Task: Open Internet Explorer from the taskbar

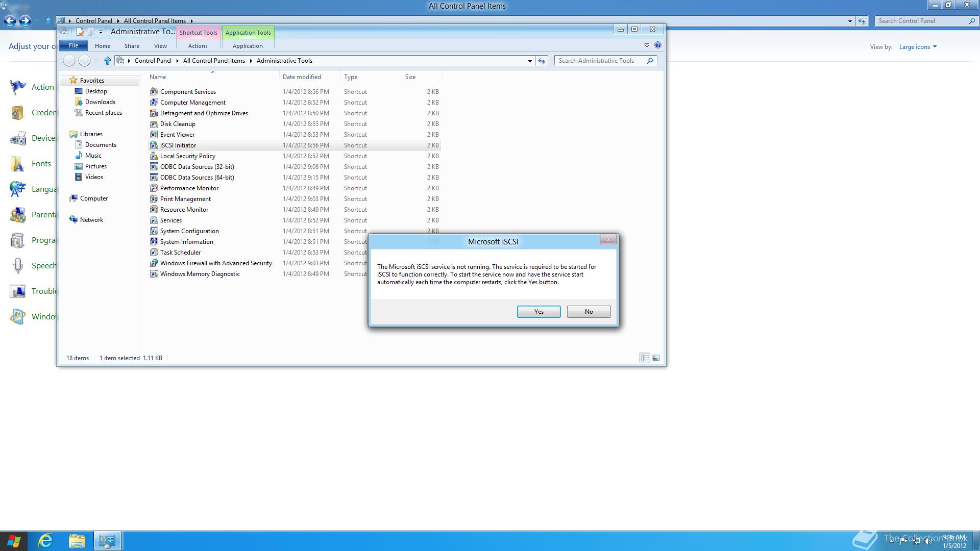Action: tap(46, 541)
